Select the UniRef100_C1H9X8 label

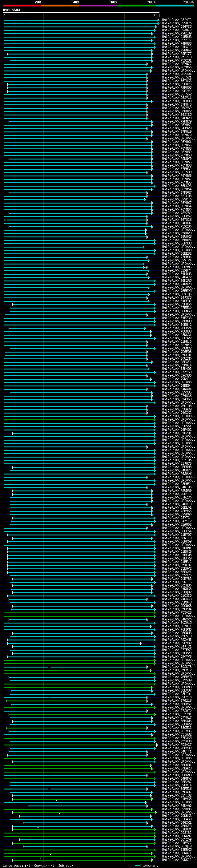[177, 799]
